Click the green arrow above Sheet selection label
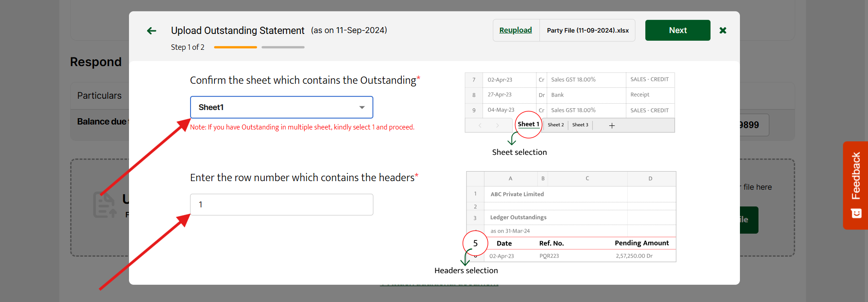Image resolution: width=868 pixels, height=302 pixels. pos(512,139)
